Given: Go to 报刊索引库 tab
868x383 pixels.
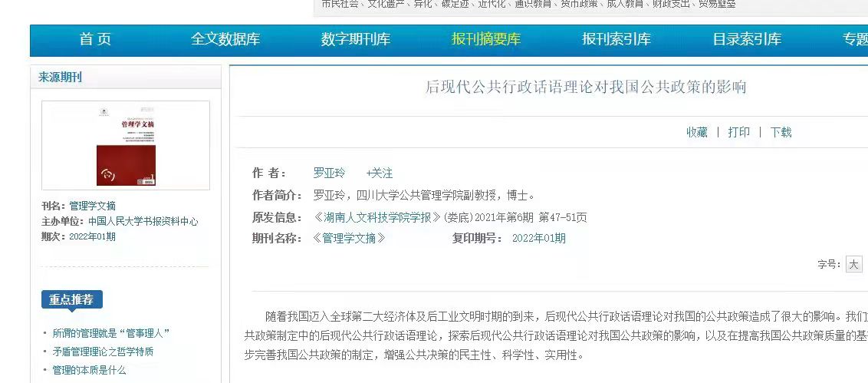Looking at the screenshot, I should 616,40.
